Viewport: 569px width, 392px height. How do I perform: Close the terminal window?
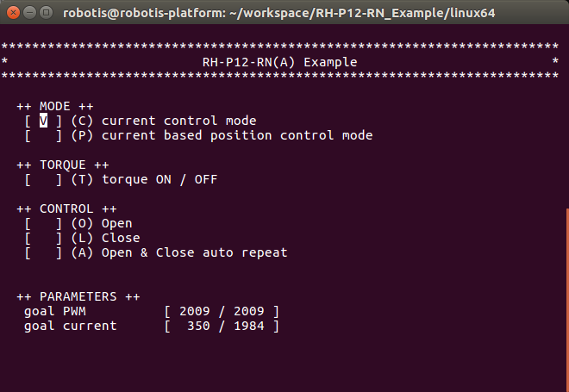click(x=11, y=13)
